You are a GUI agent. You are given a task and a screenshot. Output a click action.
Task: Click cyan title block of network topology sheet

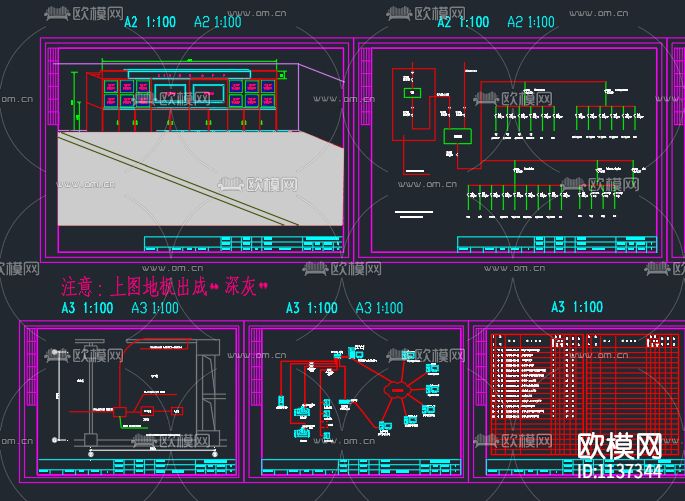pos(361,467)
